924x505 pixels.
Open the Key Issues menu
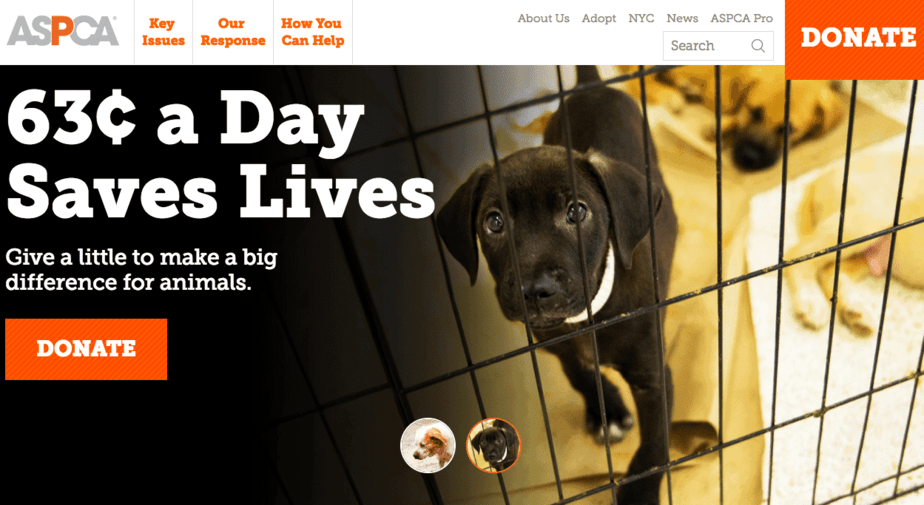pyautogui.click(x=163, y=32)
